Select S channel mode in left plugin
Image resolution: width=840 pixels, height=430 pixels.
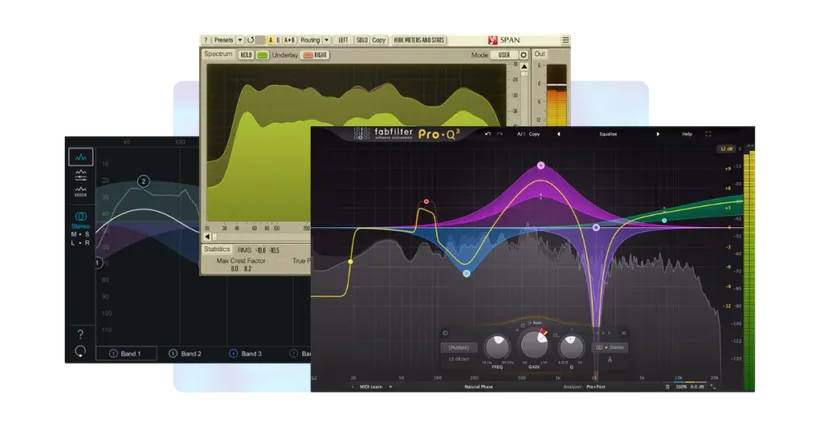pyautogui.click(x=87, y=235)
